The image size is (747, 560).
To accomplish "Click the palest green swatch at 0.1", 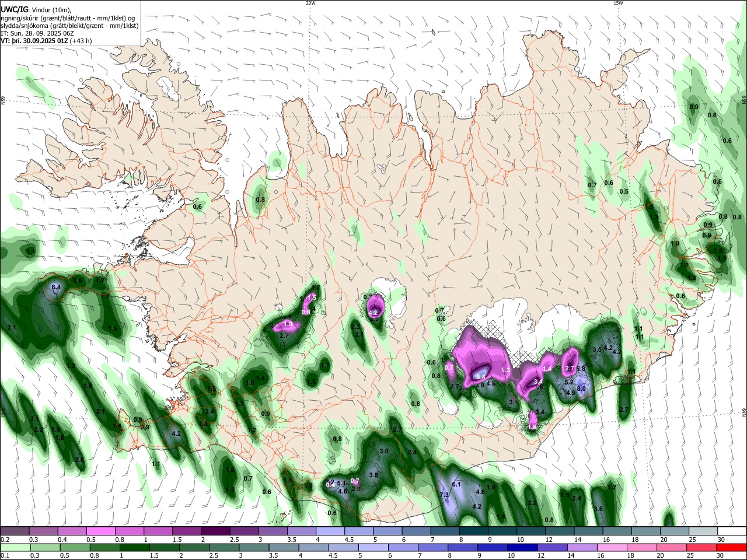I will pyautogui.click(x=15, y=547).
